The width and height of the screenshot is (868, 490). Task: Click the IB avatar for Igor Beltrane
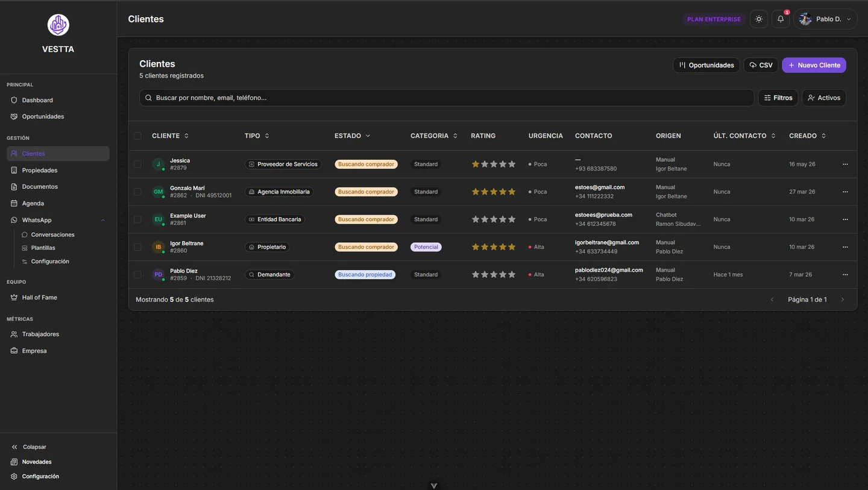tap(159, 247)
